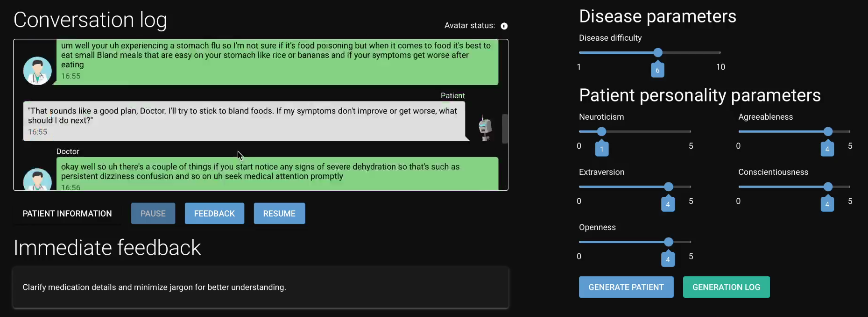Screen dimensions: 868x317
Task: Open the FEEDBACK panel
Action: (214, 214)
